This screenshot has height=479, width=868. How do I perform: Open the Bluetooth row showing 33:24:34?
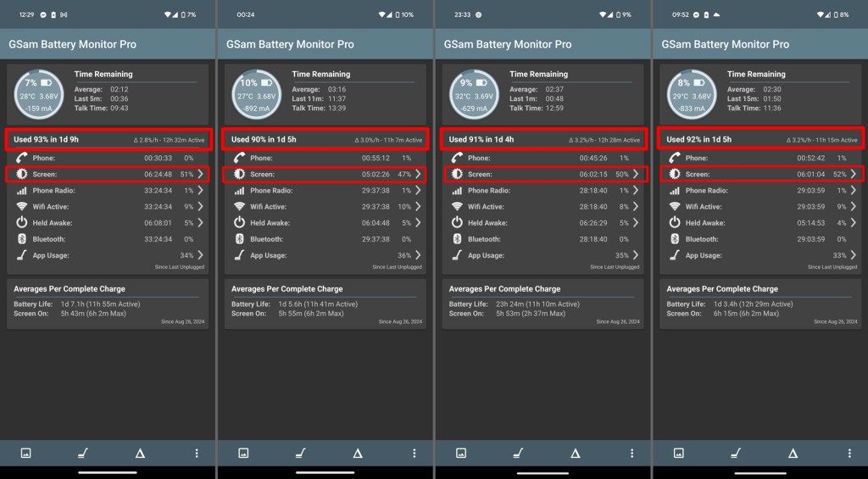tap(108, 239)
